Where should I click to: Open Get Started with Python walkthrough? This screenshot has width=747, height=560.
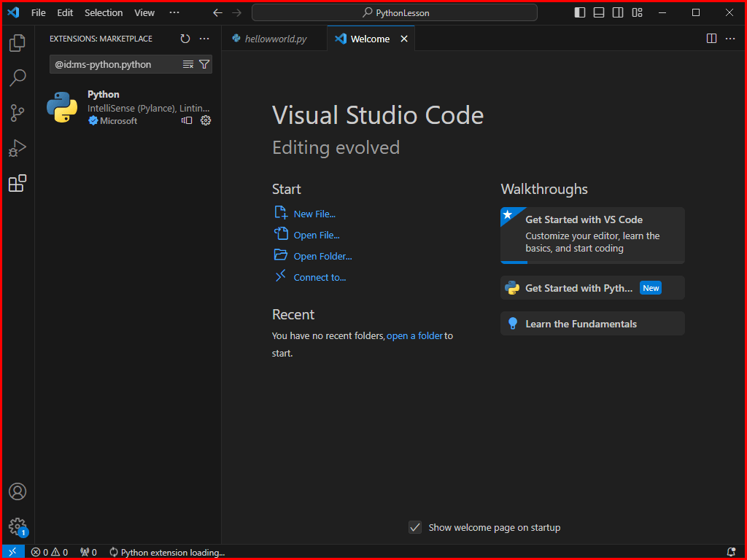[x=592, y=287]
